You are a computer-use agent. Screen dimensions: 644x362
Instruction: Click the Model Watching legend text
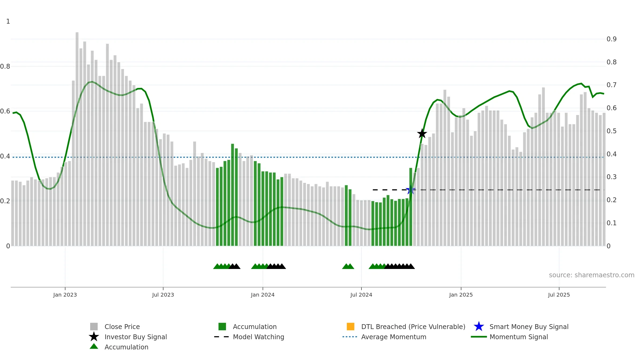tap(258, 337)
